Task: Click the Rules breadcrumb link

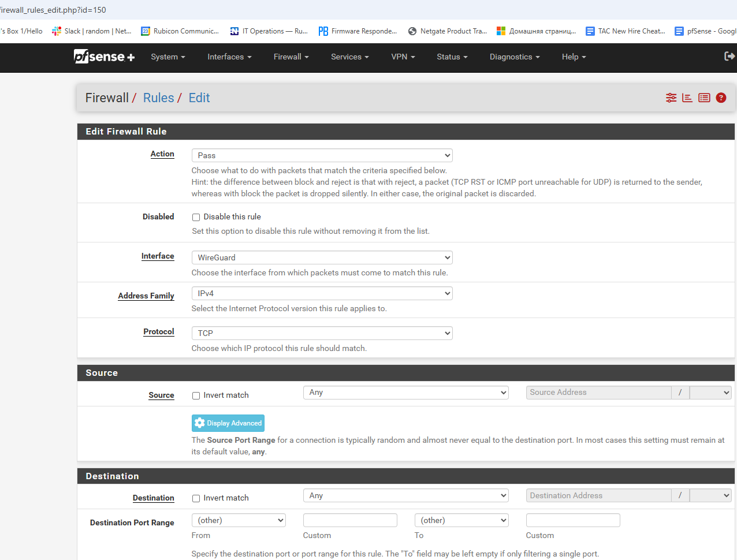Action: (x=158, y=98)
